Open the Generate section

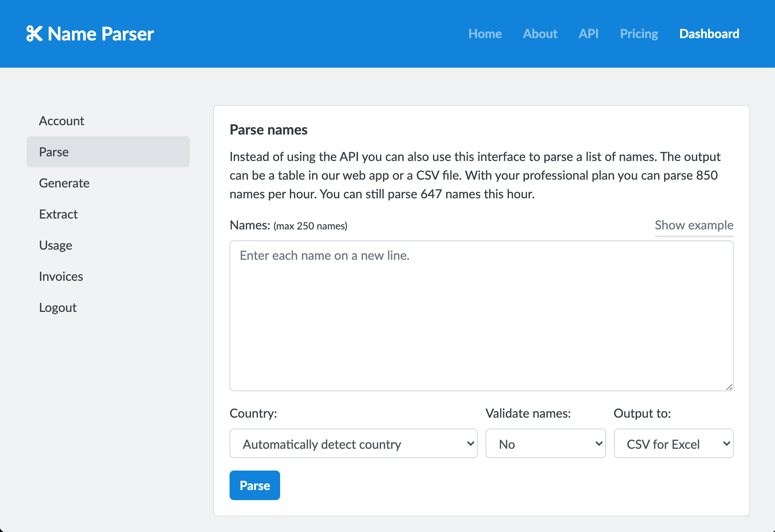coord(64,183)
